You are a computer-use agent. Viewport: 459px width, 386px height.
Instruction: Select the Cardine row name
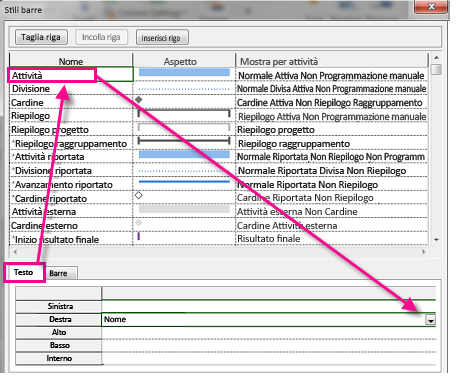71,102
